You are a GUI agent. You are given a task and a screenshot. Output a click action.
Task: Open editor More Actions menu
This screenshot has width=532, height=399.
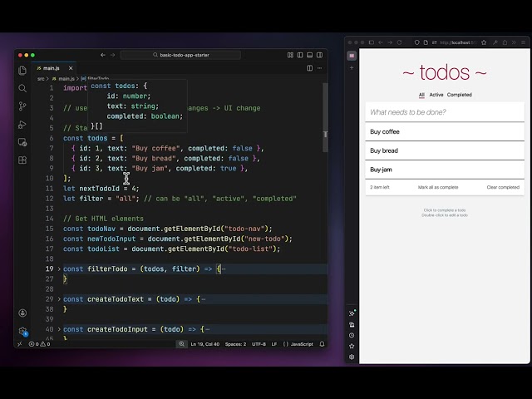coord(319,68)
